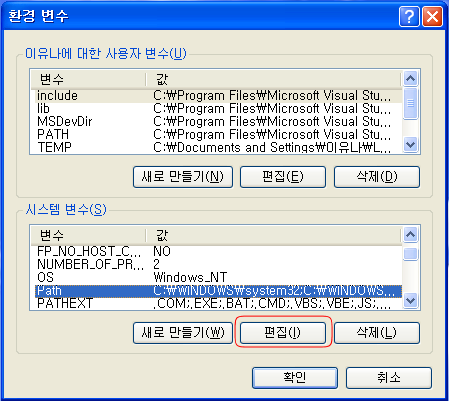The image size is (449, 401).
Task: Close the 환경 변수 dialog
Action: [x=432, y=16]
